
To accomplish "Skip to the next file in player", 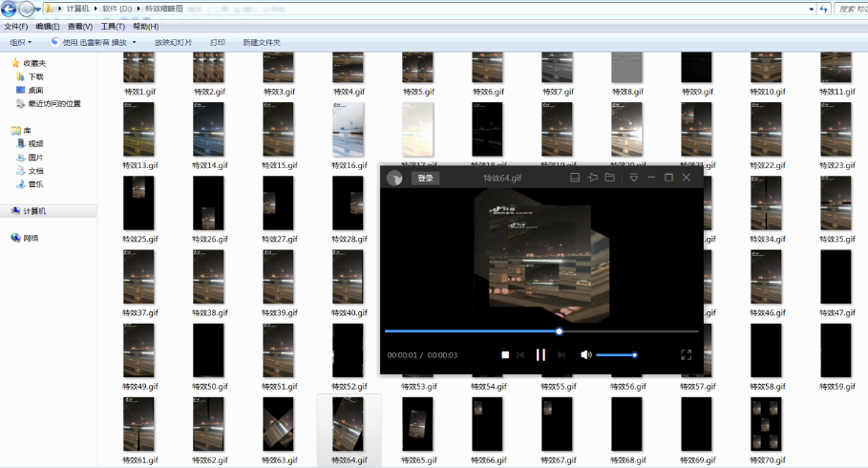I will tap(561, 354).
